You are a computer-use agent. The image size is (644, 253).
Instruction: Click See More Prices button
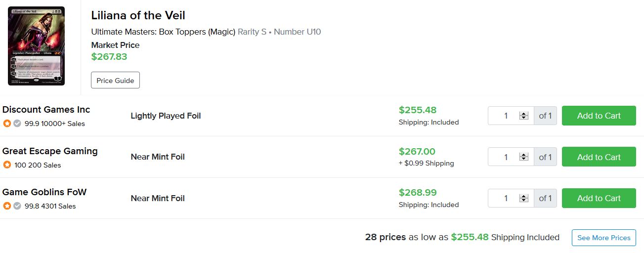tap(603, 238)
